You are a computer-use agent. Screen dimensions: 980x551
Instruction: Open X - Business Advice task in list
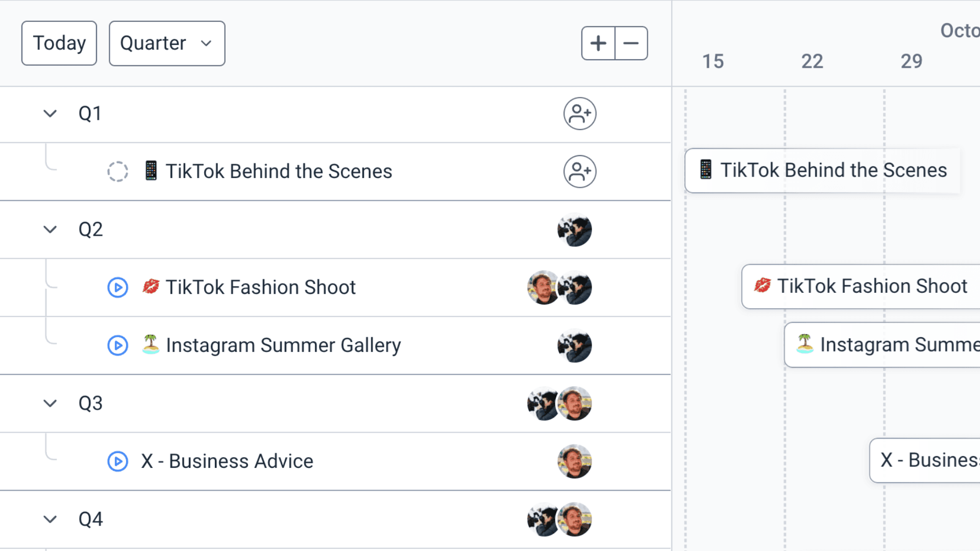227,461
